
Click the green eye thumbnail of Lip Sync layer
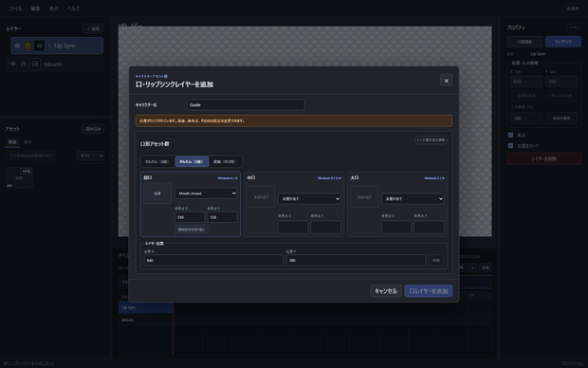(40, 46)
